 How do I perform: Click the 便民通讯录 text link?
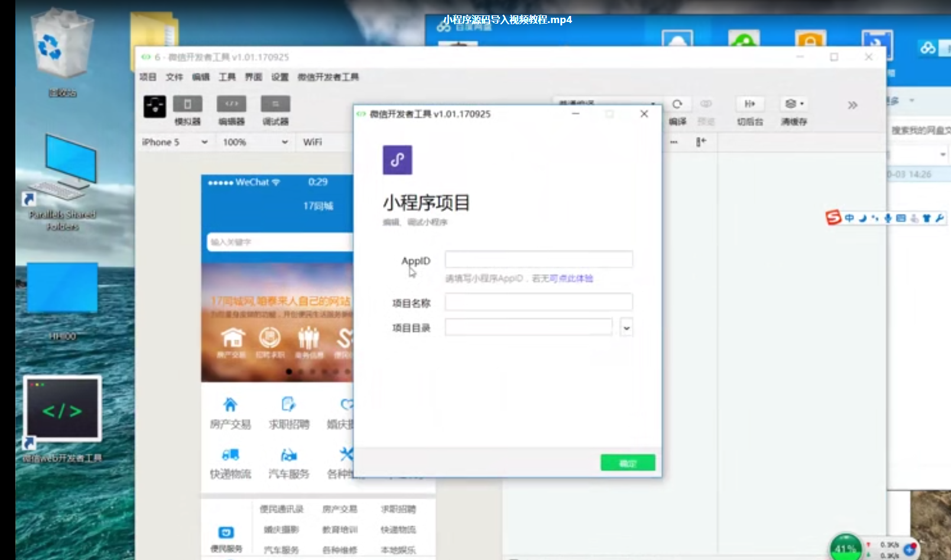pyautogui.click(x=281, y=509)
